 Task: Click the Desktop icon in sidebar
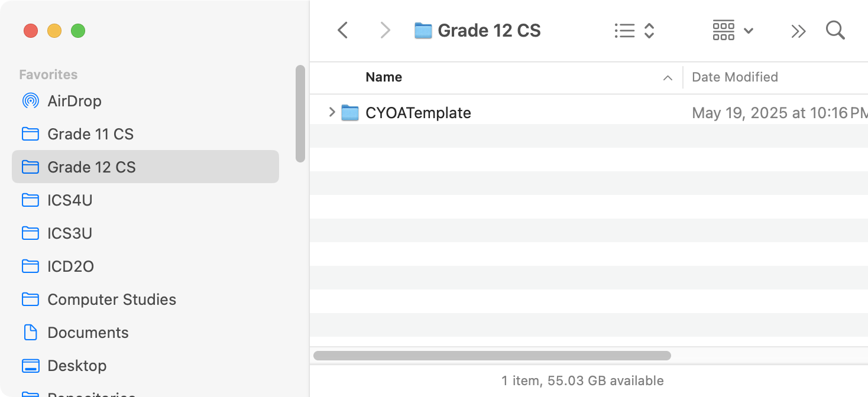click(x=30, y=366)
